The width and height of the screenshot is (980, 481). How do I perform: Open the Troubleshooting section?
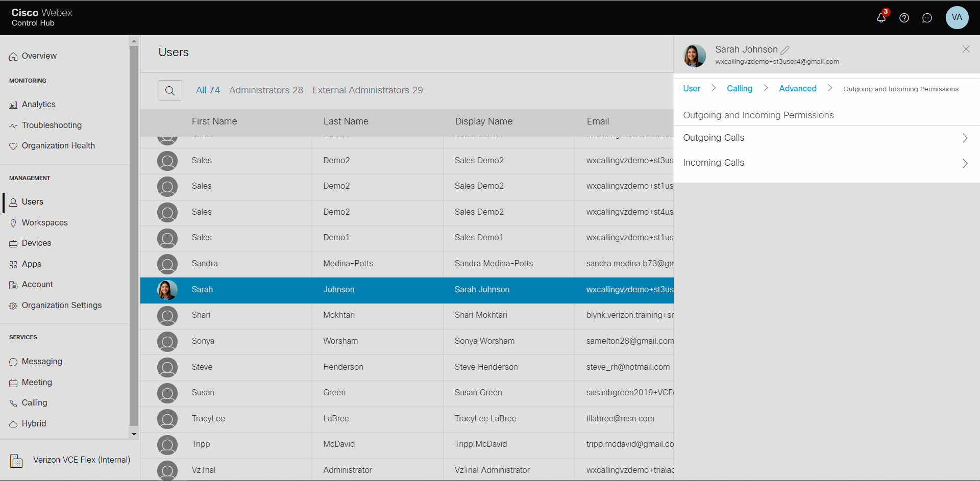pyautogui.click(x=51, y=125)
